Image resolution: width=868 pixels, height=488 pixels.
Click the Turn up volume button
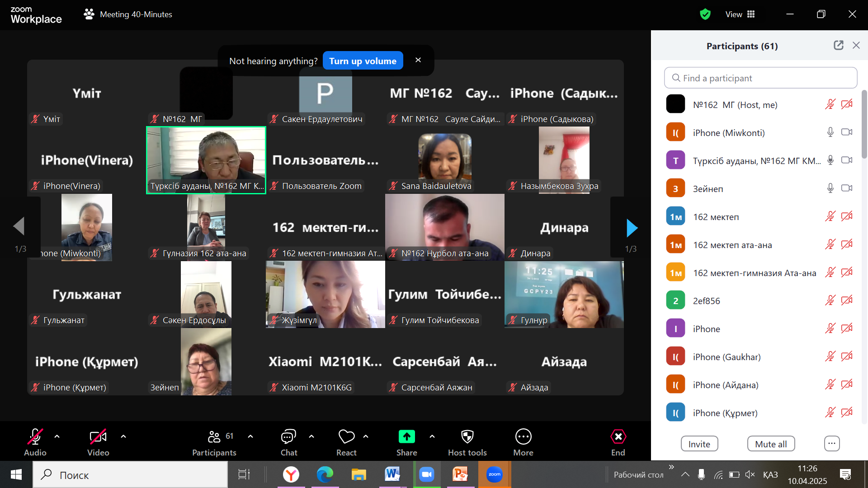363,61
